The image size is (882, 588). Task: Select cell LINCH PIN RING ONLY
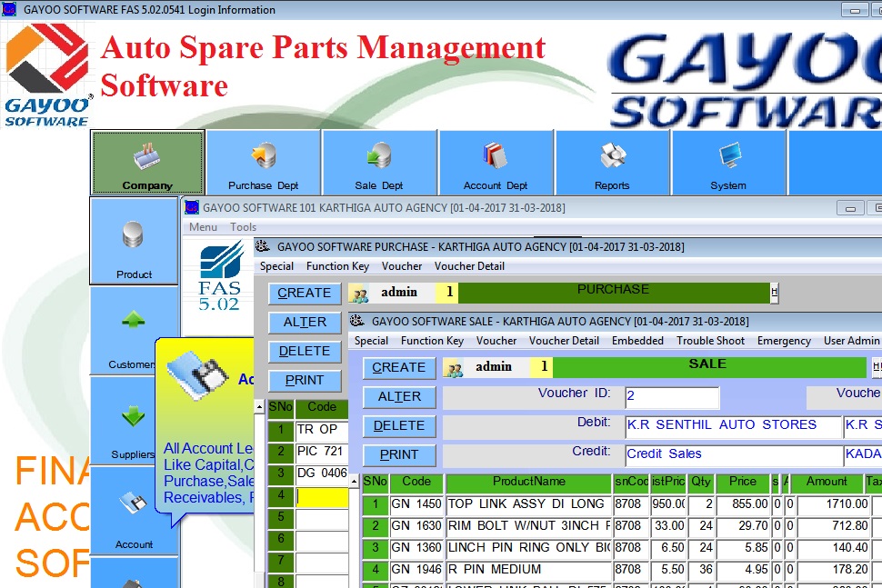tap(529, 548)
